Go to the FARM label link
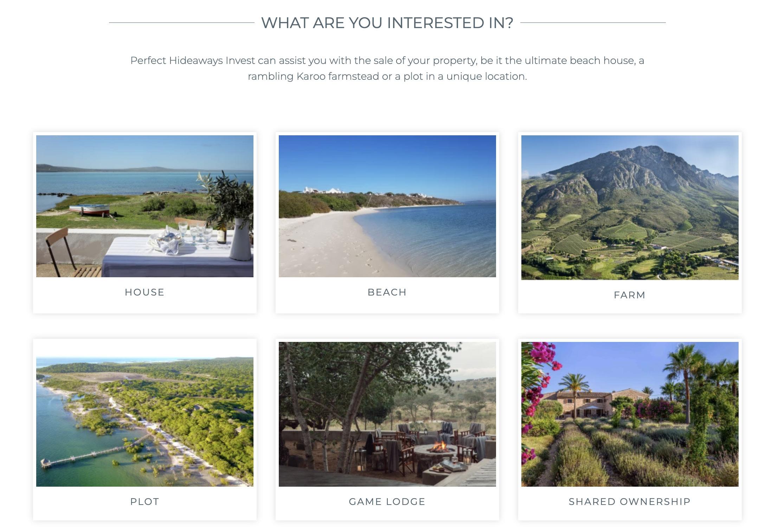Screen dimensions: 778x532 [630, 295]
